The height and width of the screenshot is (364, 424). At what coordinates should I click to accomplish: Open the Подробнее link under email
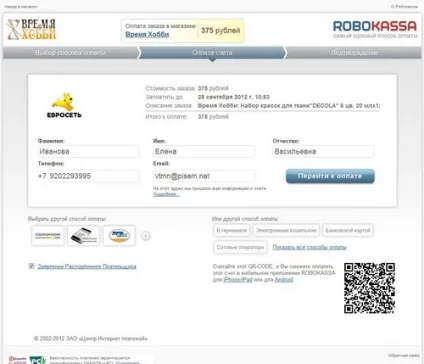pos(166,194)
